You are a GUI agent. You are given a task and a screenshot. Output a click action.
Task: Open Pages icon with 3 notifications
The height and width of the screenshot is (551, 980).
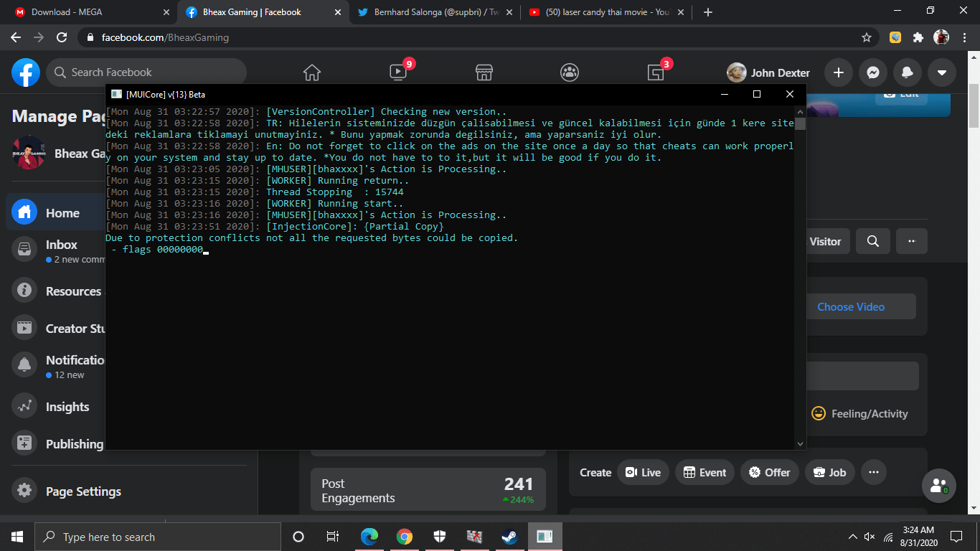tap(656, 72)
